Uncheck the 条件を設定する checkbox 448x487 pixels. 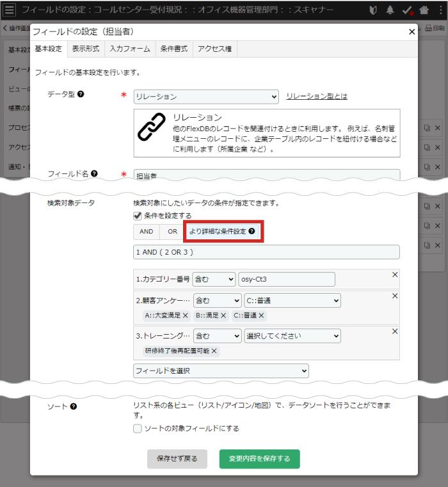pos(138,216)
